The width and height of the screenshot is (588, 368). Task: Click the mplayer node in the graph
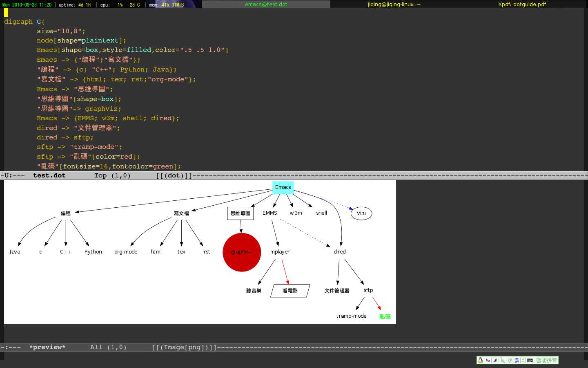pos(280,252)
